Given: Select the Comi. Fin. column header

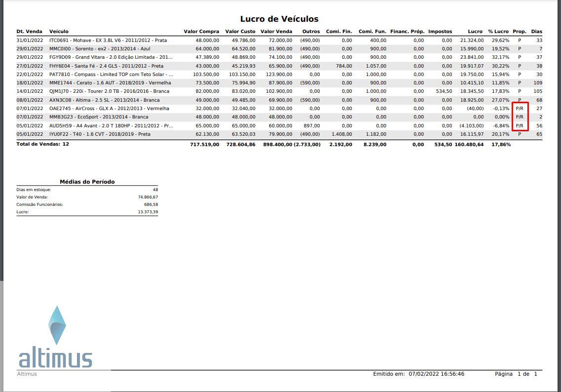Looking at the screenshot, I should coord(339,32).
